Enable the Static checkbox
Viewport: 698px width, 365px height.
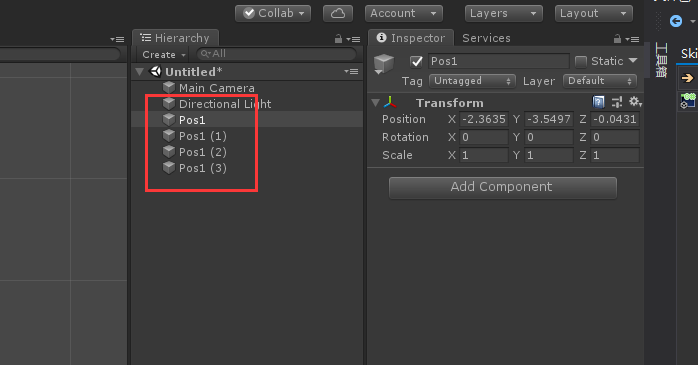581,61
